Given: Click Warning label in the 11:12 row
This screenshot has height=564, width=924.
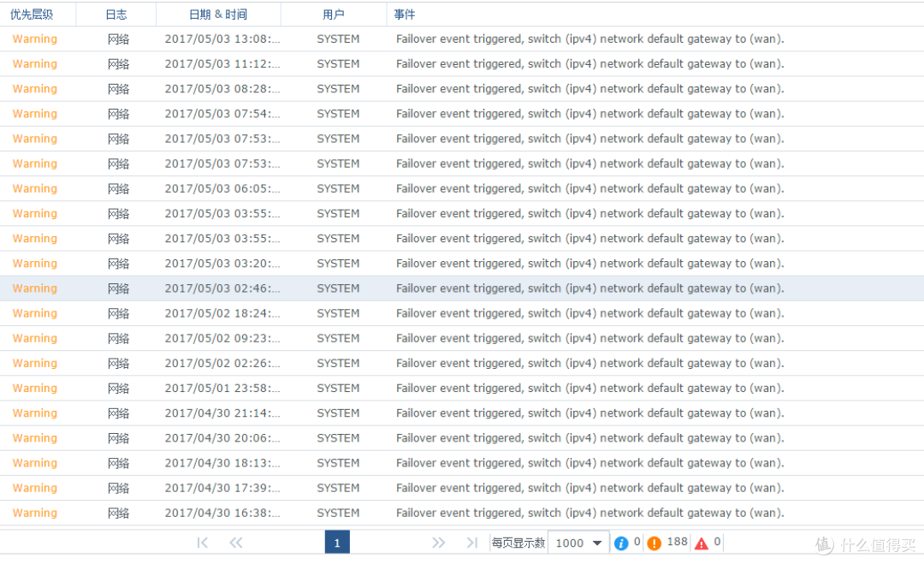Looking at the screenshot, I should [35, 63].
